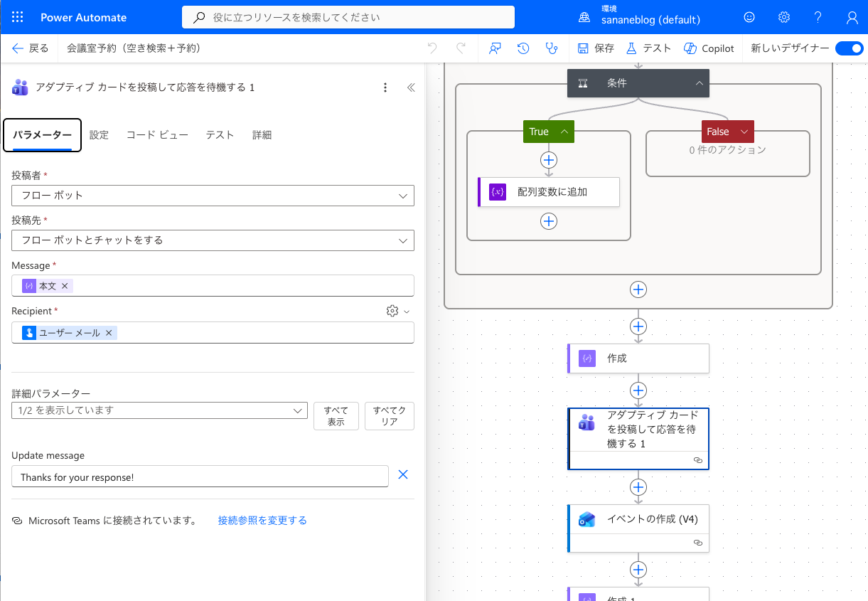Open the settings gear in header
The image size is (868, 601).
(784, 17)
